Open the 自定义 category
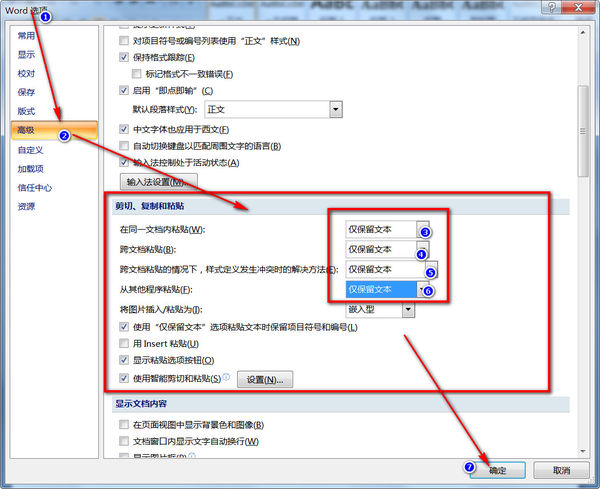The width and height of the screenshot is (600, 489). tap(31, 150)
